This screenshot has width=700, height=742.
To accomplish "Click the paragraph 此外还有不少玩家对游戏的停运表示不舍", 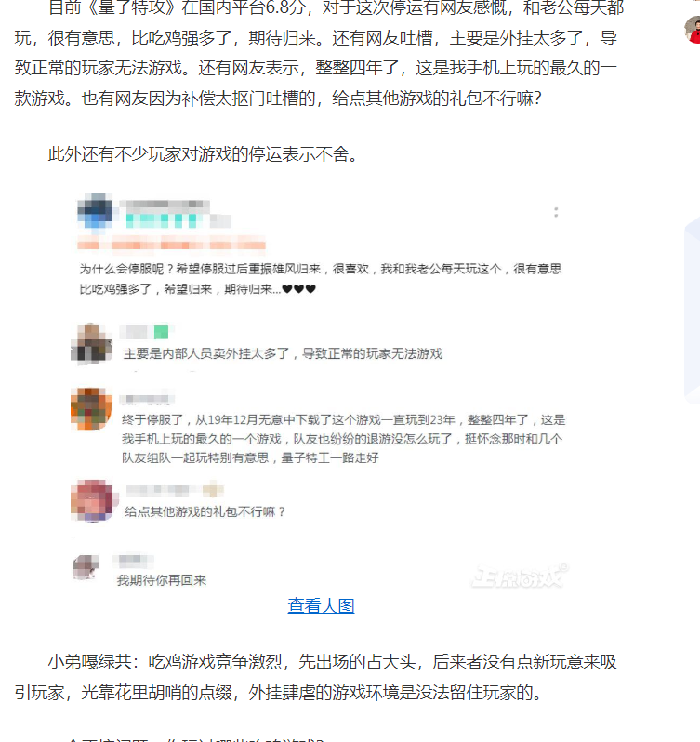I will click(x=203, y=153).
